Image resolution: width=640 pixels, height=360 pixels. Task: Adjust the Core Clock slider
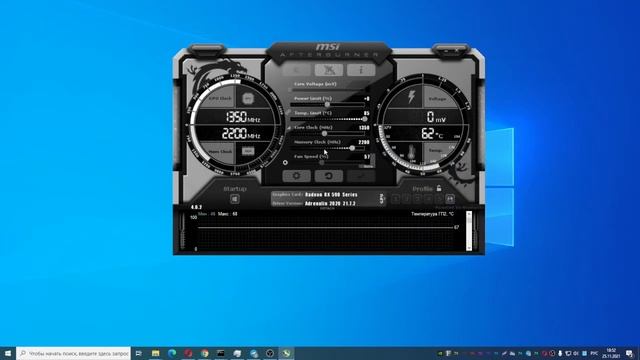[324, 133]
